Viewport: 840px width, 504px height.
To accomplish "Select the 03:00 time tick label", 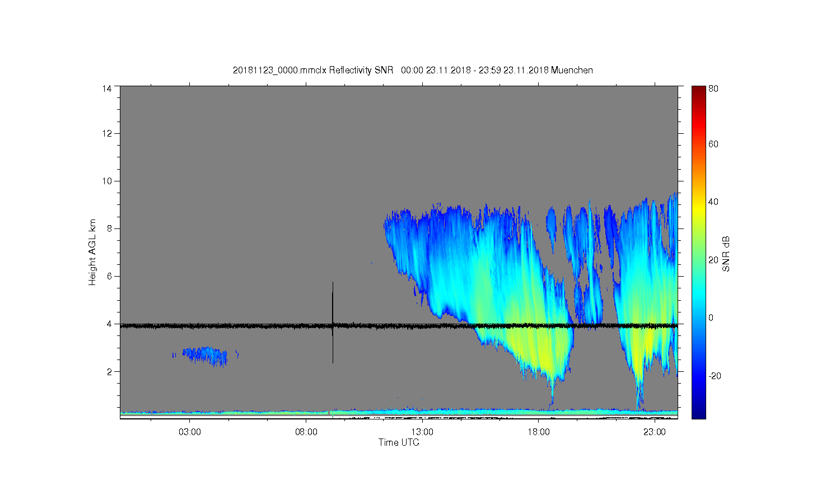I will (190, 432).
